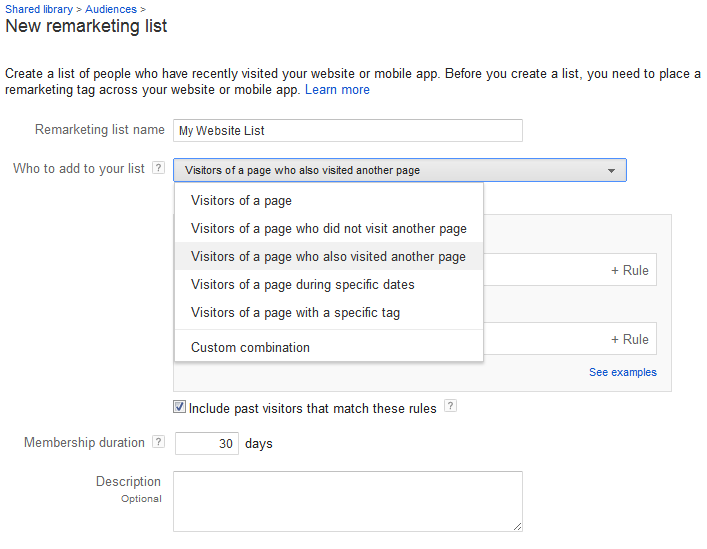This screenshot has width=707, height=549.
Task: Add the lower + Rule button
Action: [630, 339]
